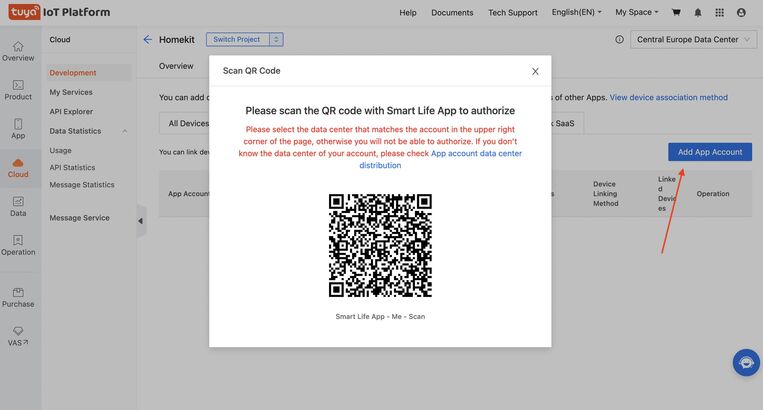Viewport: 763px width, 410px height.
Task: Select the All Devices tab
Action: (188, 123)
